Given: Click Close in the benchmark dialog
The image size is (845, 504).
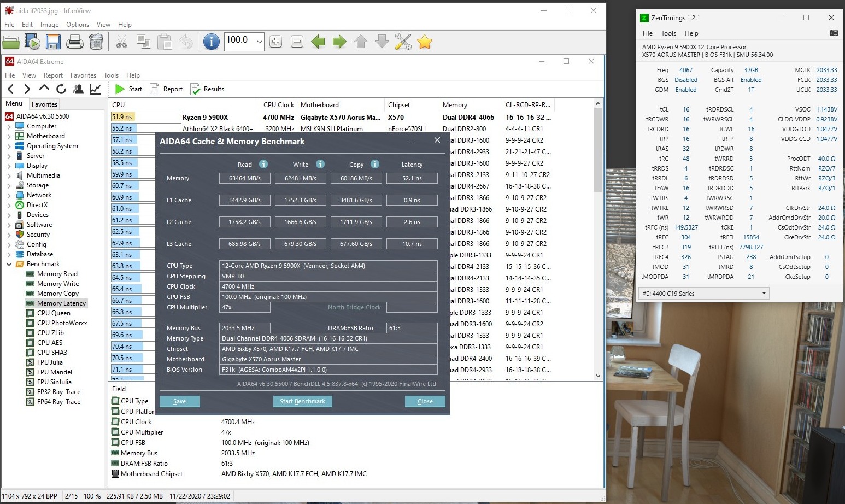Looking at the screenshot, I should pos(425,401).
